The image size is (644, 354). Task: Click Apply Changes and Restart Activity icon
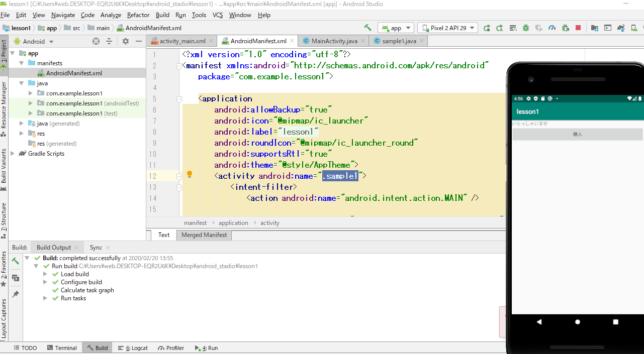pos(500,28)
